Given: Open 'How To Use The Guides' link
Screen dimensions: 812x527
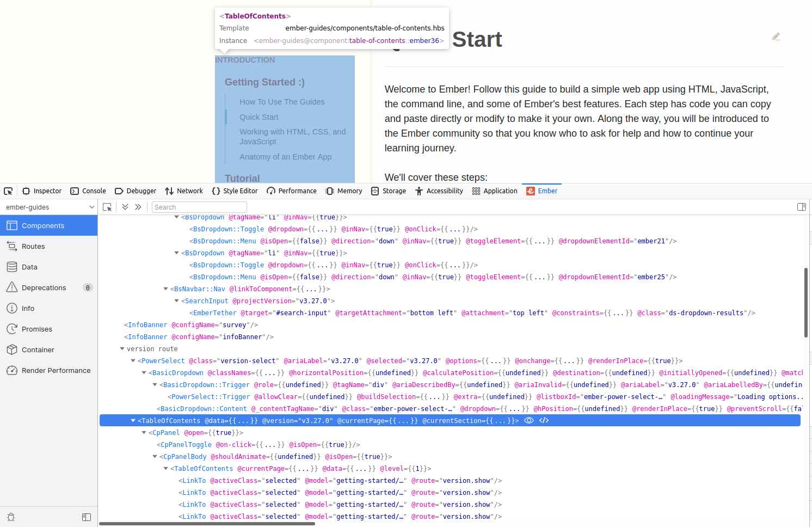Looking at the screenshot, I should [x=282, y=102].
